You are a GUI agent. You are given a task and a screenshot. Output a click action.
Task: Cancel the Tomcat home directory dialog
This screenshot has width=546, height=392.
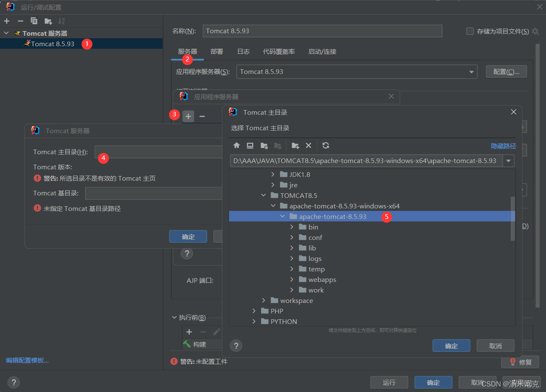click(496, 346)
